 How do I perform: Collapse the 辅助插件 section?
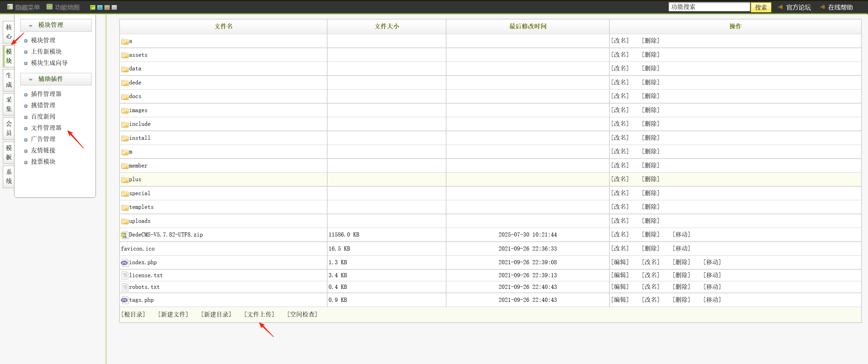(x=56, y=79)
